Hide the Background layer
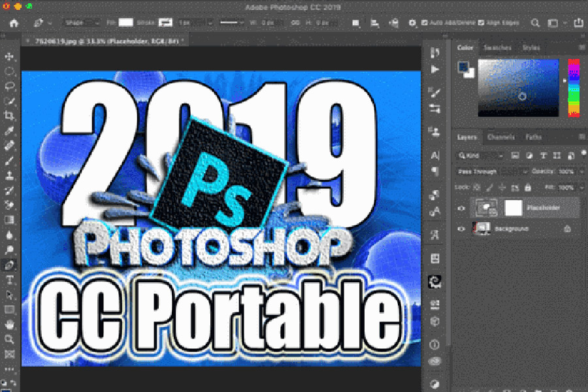Viewport: 588px width, 392px height. (461, 229)
